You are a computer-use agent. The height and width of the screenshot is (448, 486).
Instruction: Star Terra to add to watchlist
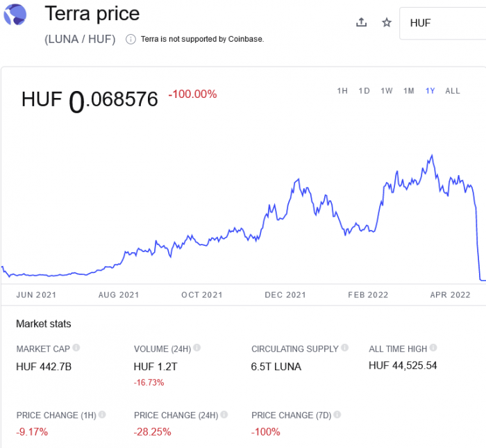(387, 22)
